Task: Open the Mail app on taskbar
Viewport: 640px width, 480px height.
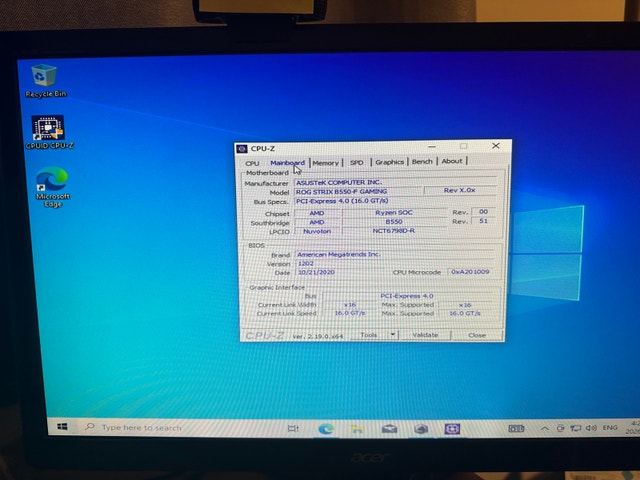Action: [389, 429]
